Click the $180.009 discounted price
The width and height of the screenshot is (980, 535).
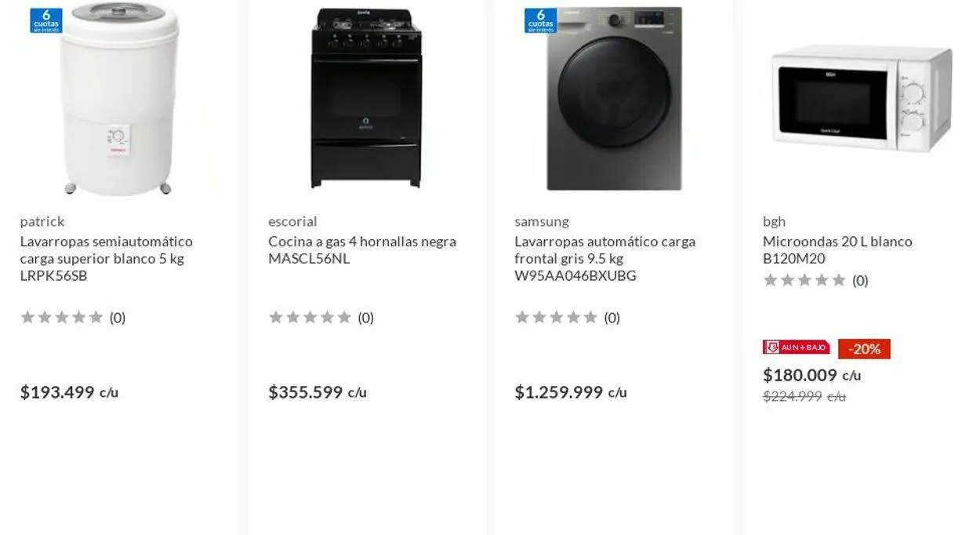[800, 375]
